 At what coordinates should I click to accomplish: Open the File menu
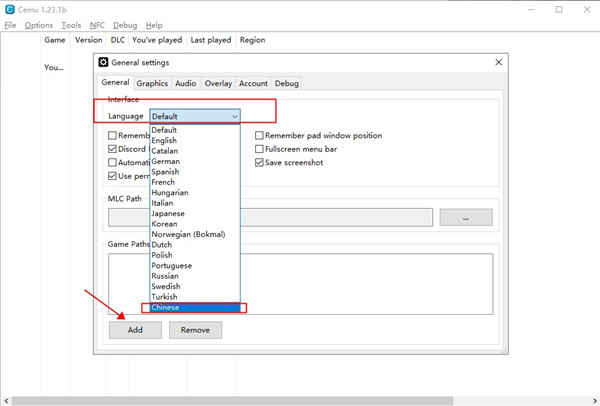10,25
